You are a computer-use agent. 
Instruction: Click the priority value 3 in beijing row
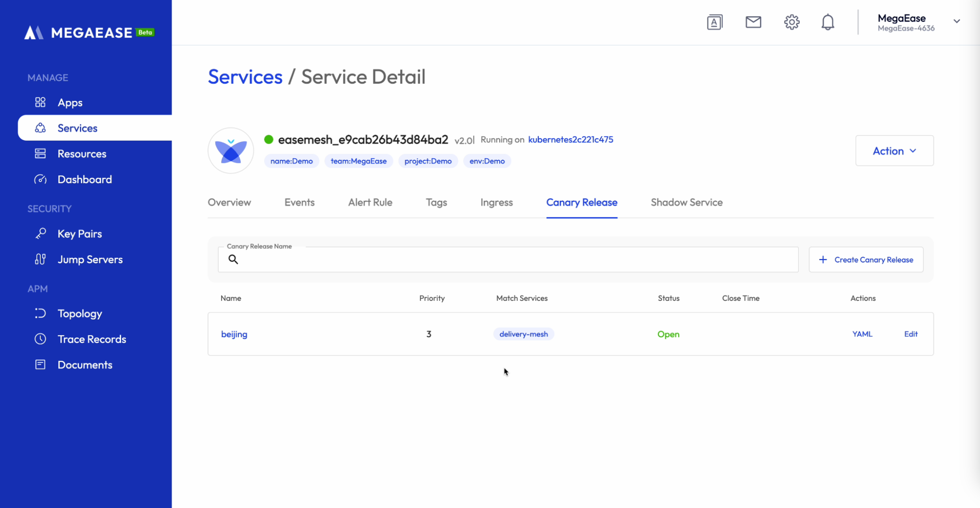tap(428, 334)
